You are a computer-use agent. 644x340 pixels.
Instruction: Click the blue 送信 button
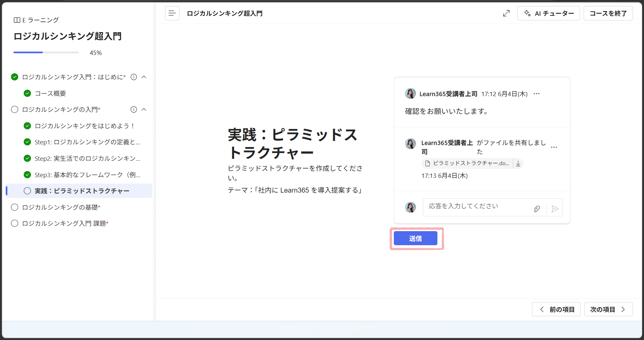[x=416, y=239]
